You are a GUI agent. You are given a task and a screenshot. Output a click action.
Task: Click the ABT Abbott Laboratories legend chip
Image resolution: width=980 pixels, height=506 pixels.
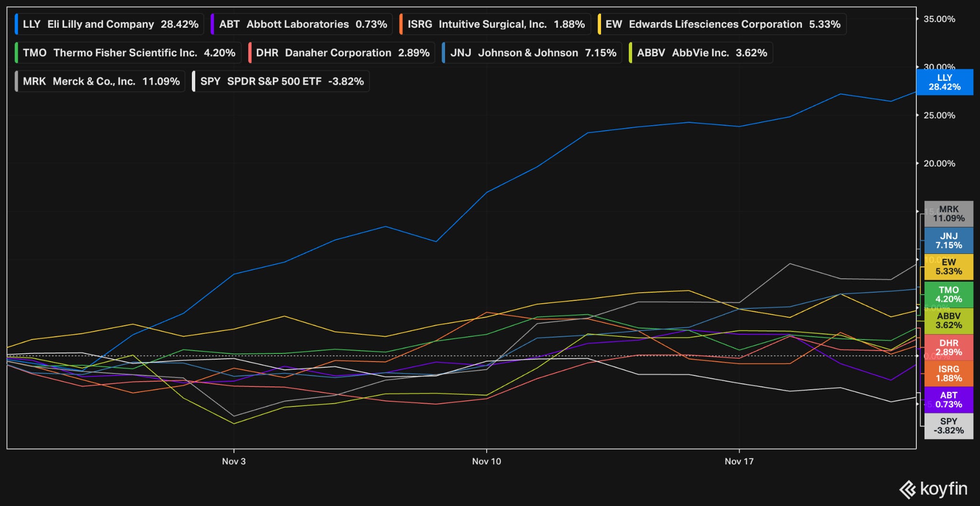(x=302, y=24)
